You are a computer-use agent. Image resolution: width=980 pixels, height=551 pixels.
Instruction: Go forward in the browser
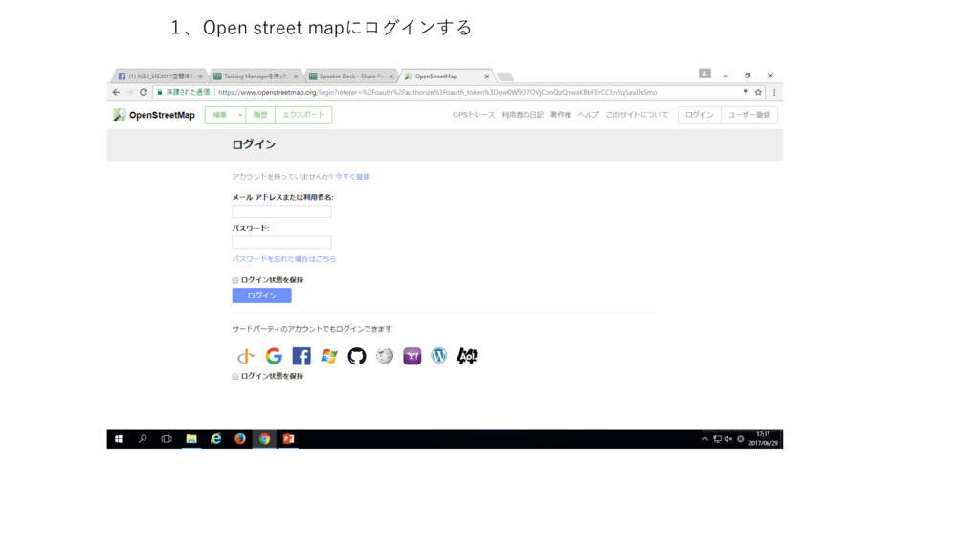(x=129, y=92)
